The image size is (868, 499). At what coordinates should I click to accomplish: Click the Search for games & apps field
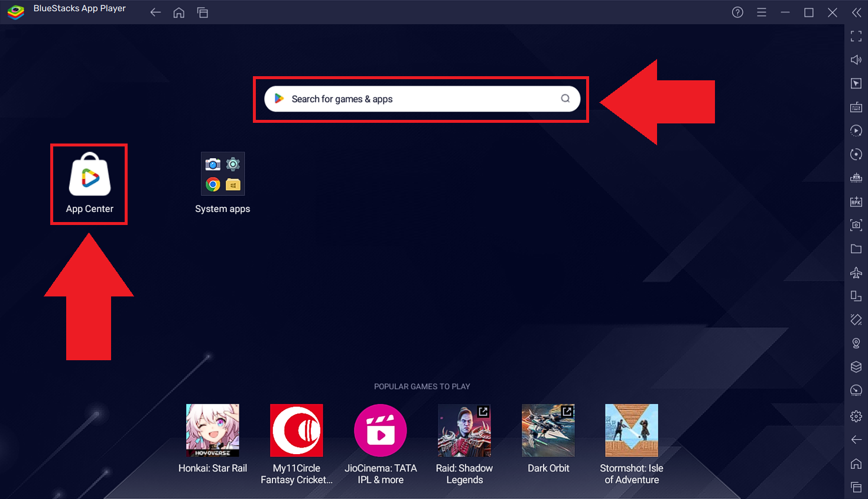tap(422, 99)
